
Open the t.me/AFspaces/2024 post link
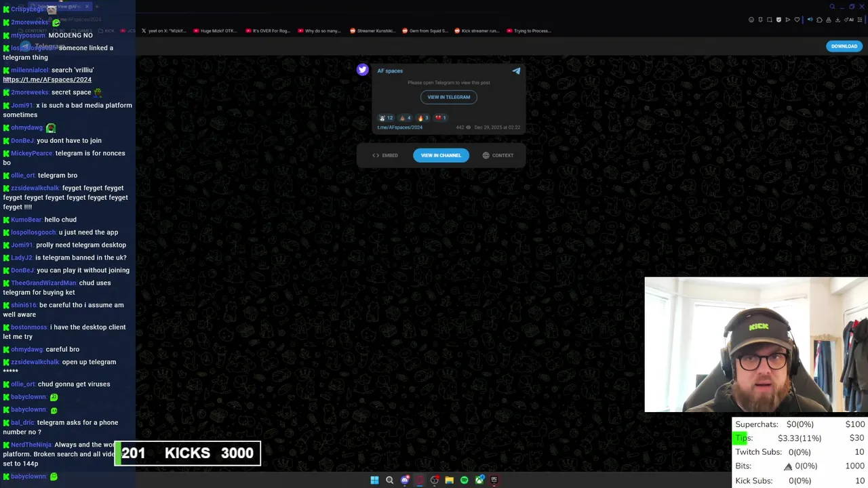pos(399,127)
